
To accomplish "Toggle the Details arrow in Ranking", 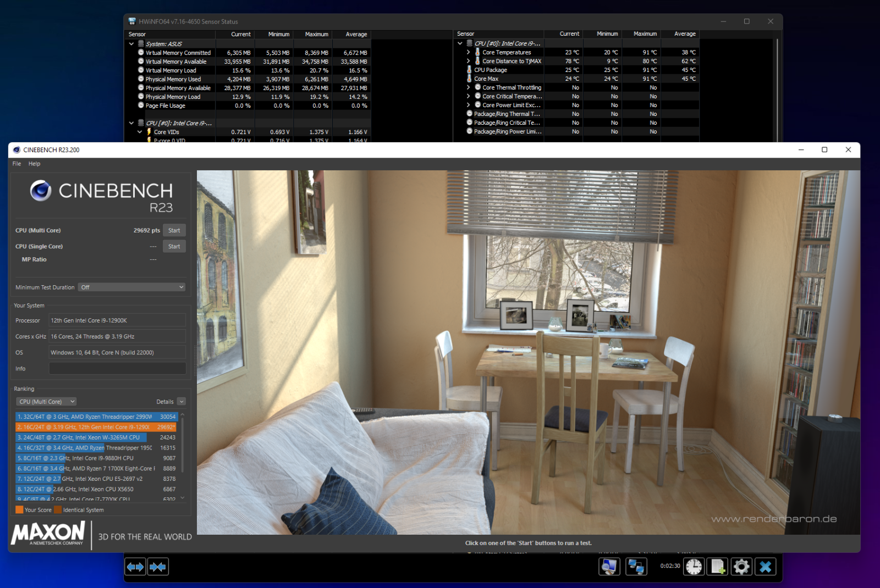I will (x=182, y=402).
